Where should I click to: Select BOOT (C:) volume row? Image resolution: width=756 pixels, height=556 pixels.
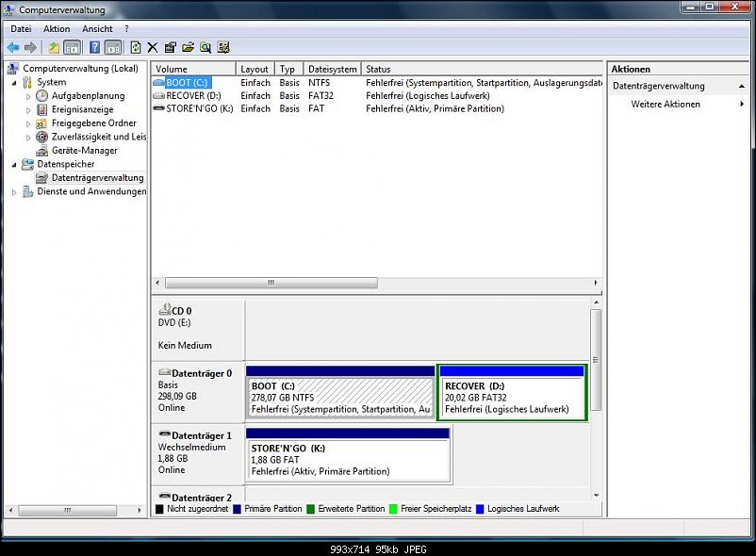(x=377, y=83)
